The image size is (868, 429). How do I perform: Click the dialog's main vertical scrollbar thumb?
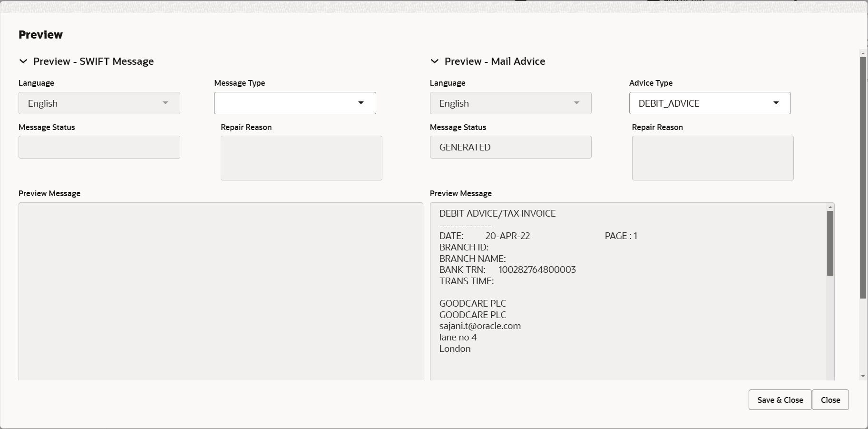tap(863, 178)
